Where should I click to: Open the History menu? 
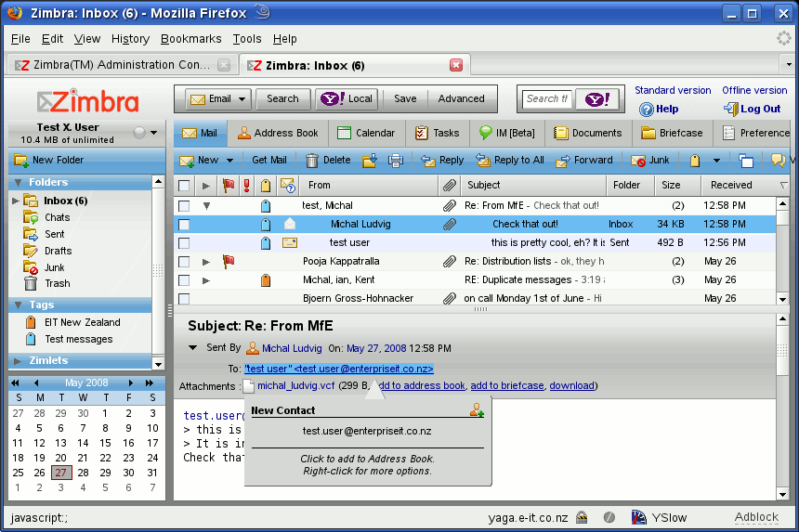pyautogui.click(x=130, y=39)
